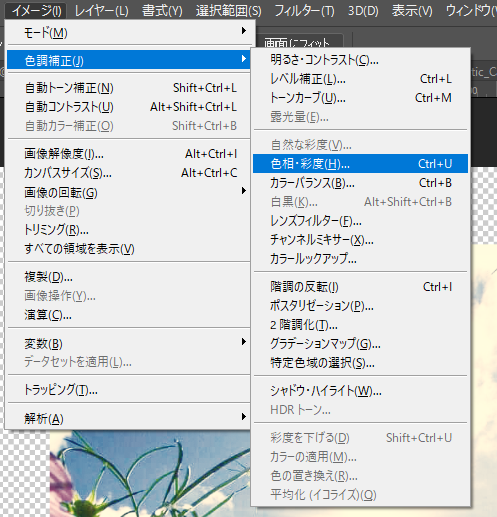Open トーンカーブ(U) dialog
Viewport: 497px width, 517px height.
coord(360,98)
